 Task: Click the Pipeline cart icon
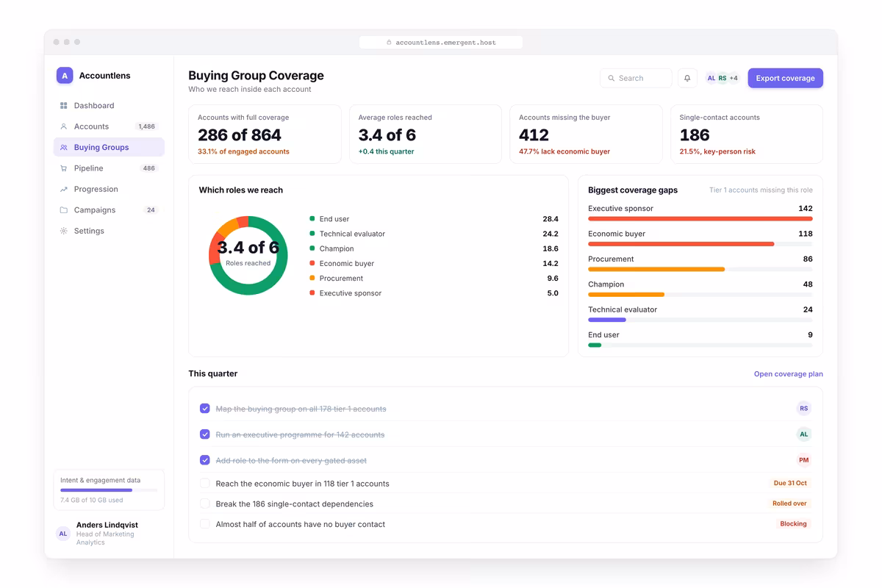pos(64,168)
